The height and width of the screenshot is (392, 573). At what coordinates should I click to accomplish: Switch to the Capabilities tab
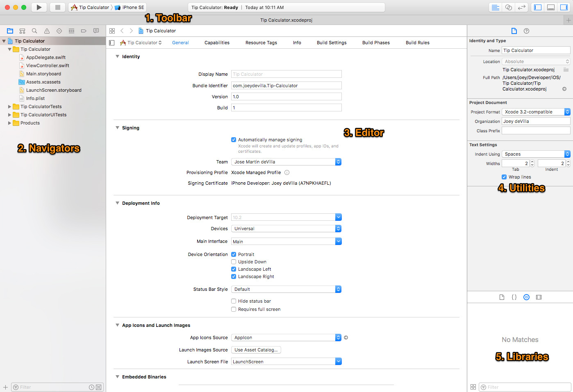[x=217, y=43]
